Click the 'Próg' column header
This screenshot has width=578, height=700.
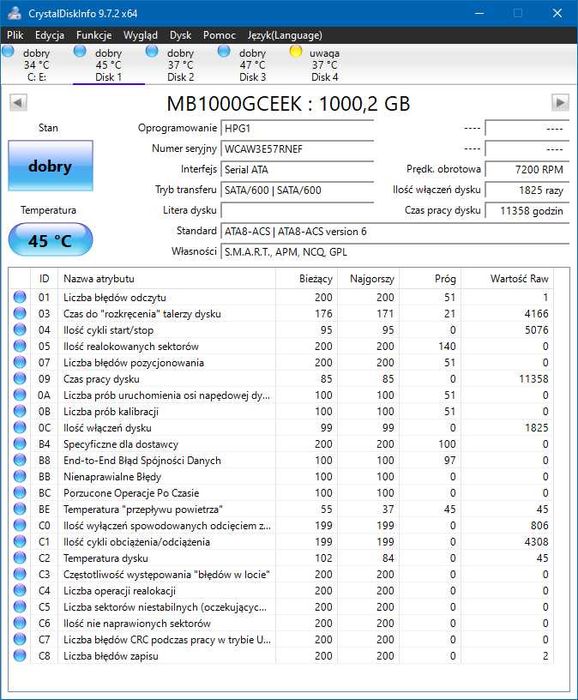pyautogui.click(x=430, y=279)
